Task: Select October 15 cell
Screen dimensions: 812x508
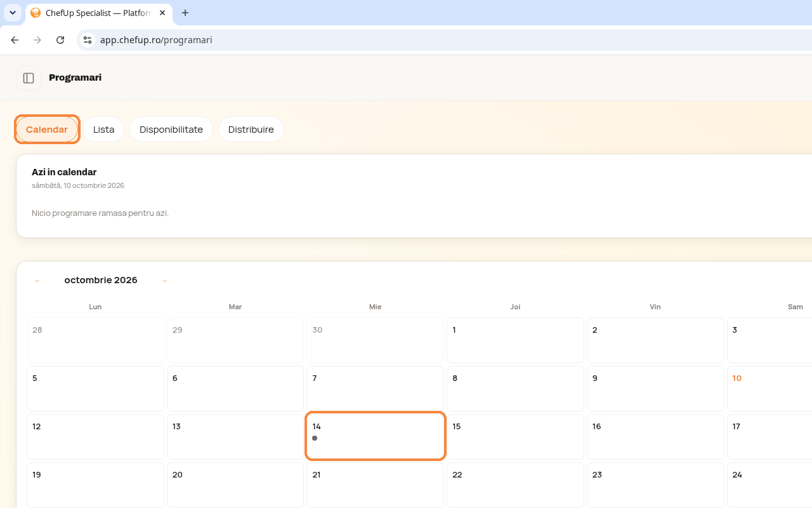Action: pyautogui.click(x=515, y=436)
